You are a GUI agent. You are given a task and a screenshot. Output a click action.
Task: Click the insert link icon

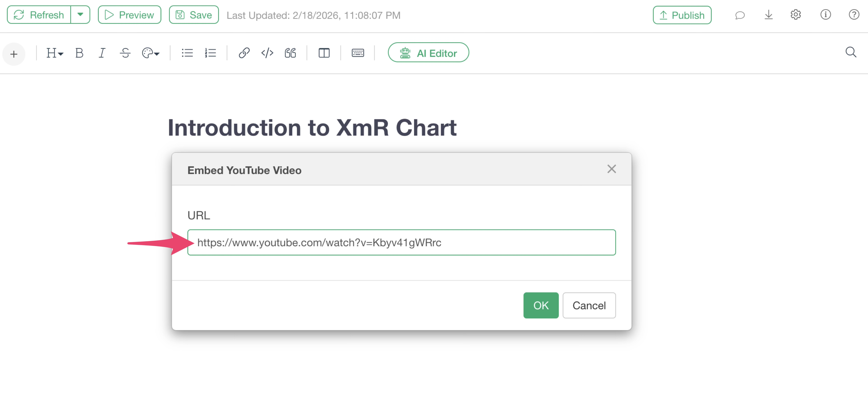tap(244, 53)
